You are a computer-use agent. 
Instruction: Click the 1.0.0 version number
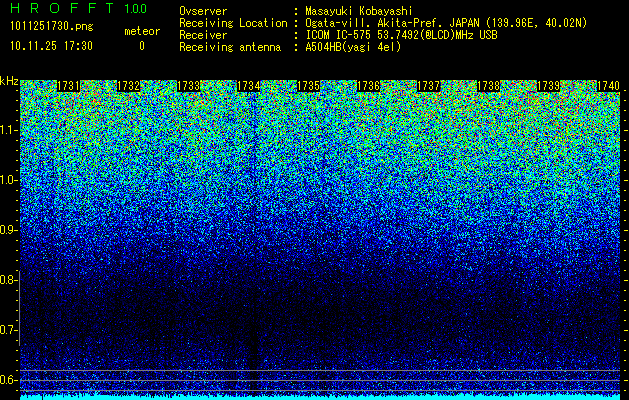coord(136,9)
